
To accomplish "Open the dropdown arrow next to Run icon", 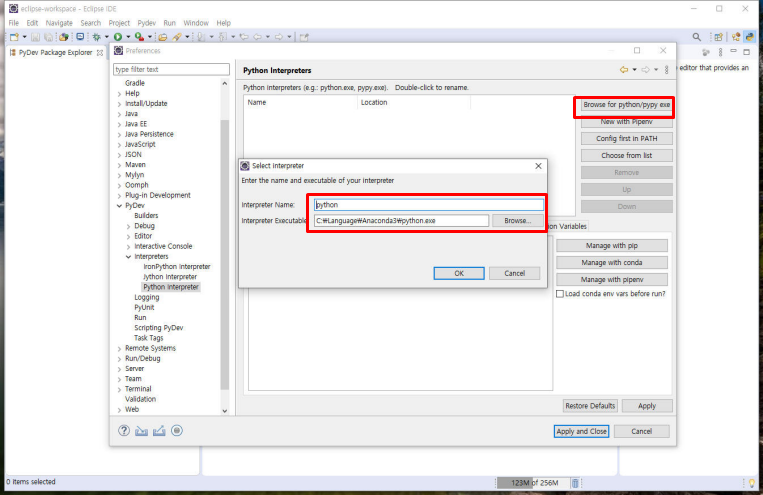I will click(x=128, y=37).
